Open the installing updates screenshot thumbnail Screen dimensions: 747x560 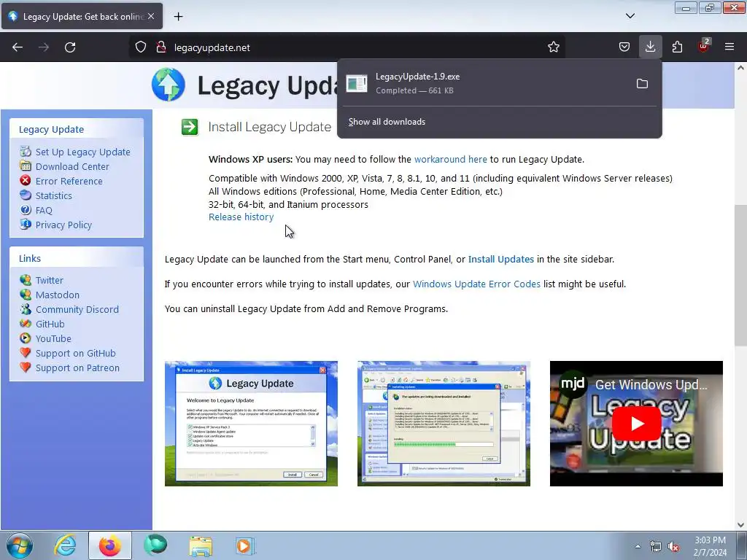coord(444,424)
